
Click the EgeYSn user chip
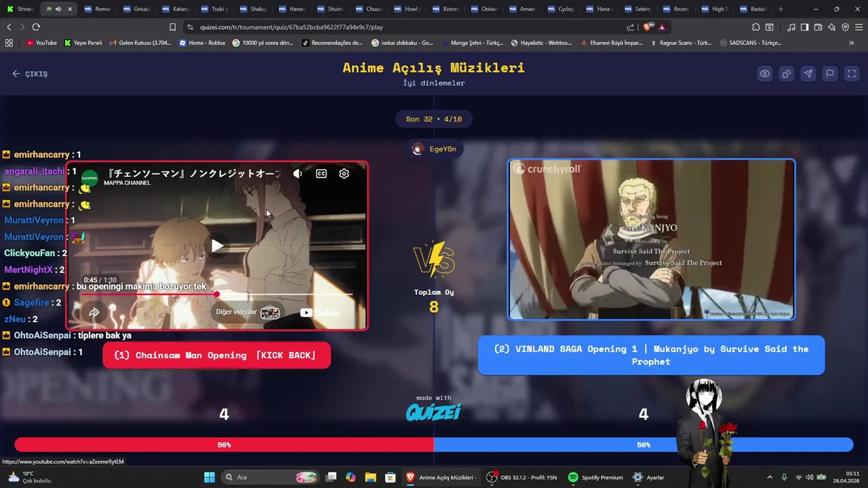[x=434, y=149]
